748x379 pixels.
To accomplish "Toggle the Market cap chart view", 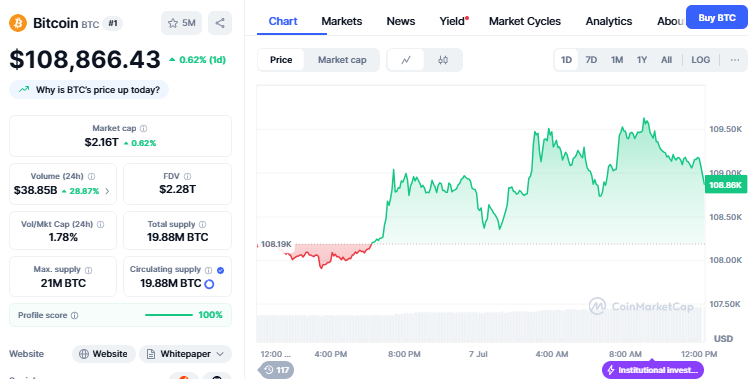I will 342,60.
